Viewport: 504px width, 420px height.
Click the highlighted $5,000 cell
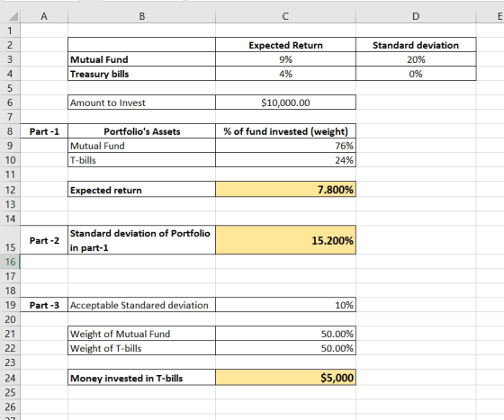(x=285, y=378)
